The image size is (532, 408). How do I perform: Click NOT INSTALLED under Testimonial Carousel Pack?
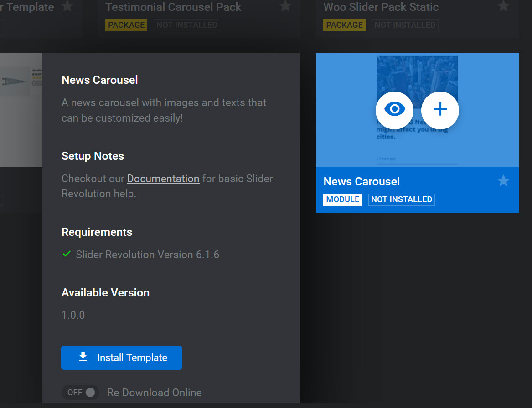pos(187,25)
